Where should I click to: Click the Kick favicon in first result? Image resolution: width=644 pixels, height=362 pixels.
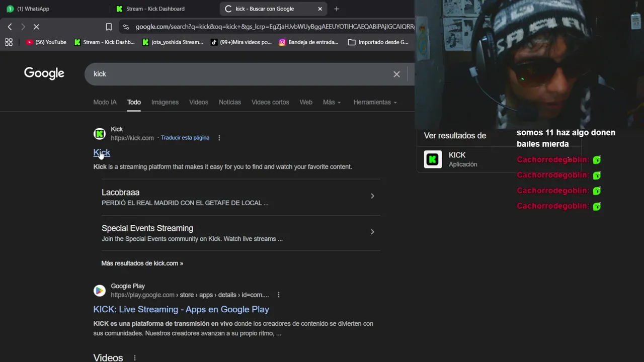click(100, 134)
